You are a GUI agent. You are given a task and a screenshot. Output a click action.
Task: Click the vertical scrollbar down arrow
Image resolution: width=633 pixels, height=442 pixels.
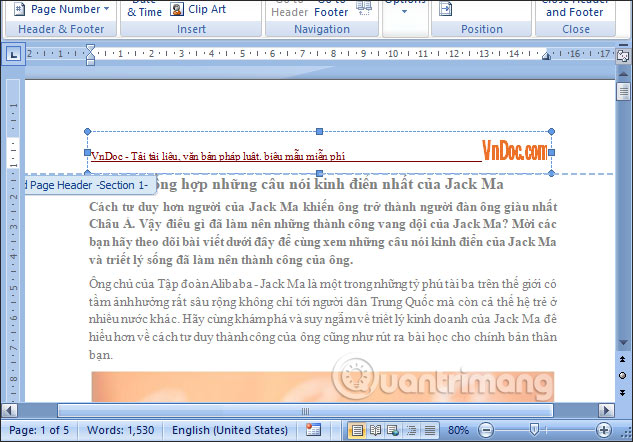pos(623,342)
